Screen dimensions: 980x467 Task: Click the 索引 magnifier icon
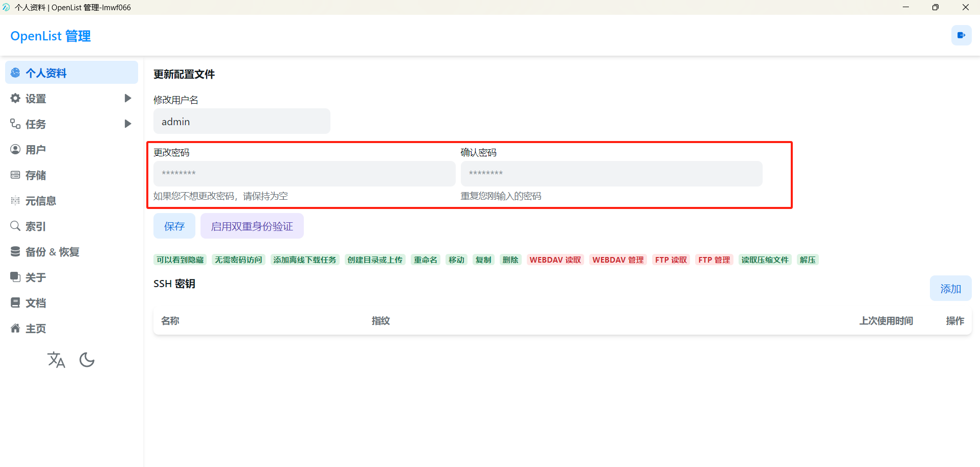tap(15, 226)
